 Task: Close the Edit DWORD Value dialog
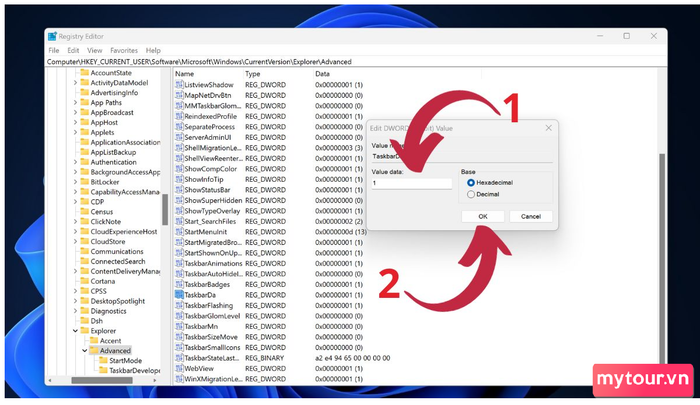[x=549, y=128]
